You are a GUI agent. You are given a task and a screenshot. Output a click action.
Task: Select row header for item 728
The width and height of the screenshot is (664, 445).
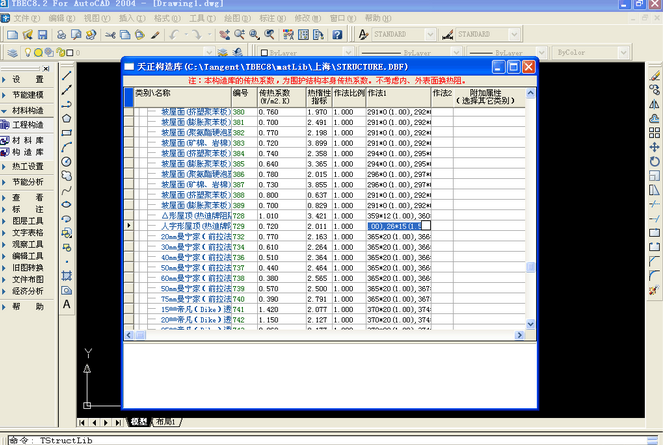click(129, 216)
